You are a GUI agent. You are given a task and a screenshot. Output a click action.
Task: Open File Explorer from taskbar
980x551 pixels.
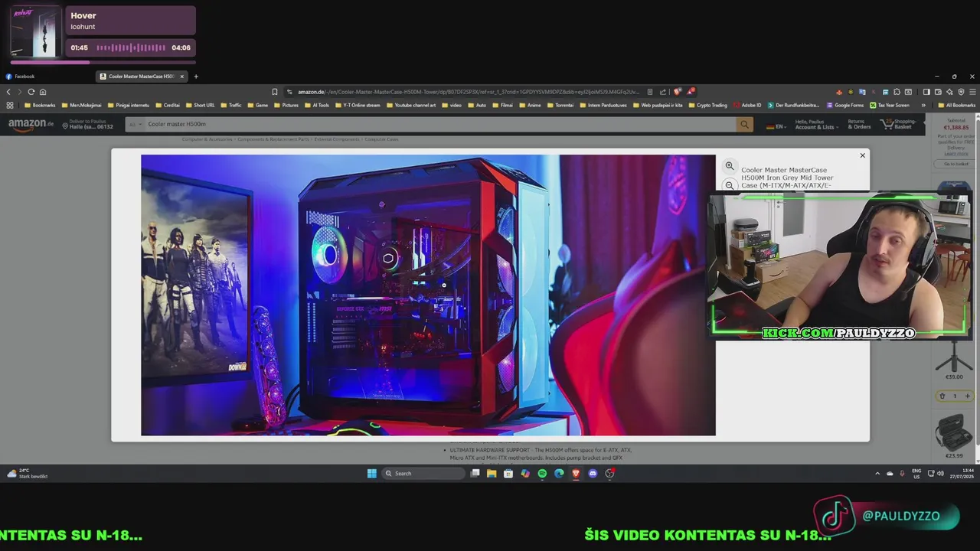point(492,474)
